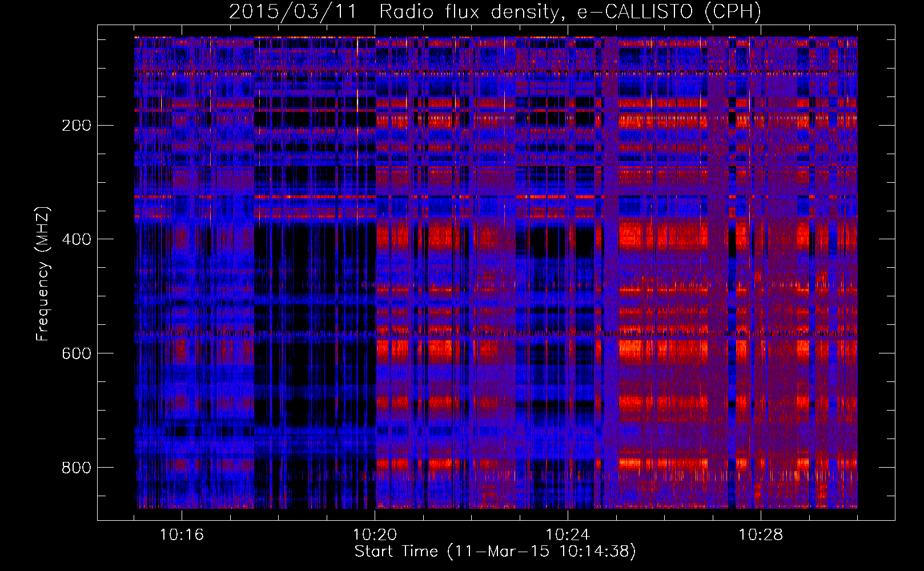Click the Frequency (MHZ) axis label
Viewport: 924px width, 571px height.
[x=43, y=274]
